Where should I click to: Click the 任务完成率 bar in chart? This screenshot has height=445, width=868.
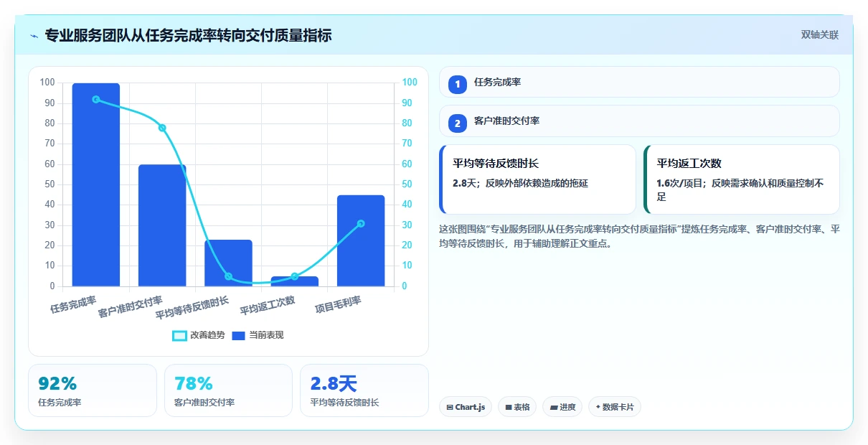[x=96, y=184]
